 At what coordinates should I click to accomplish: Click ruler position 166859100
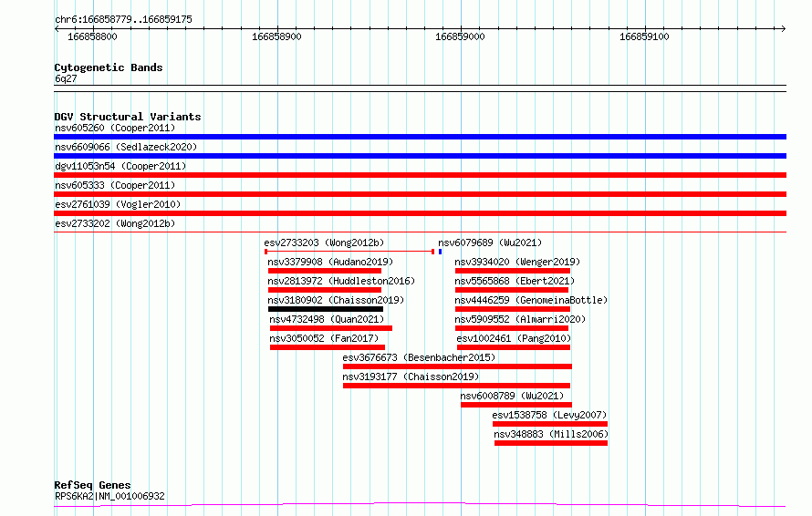click(644, 36)
